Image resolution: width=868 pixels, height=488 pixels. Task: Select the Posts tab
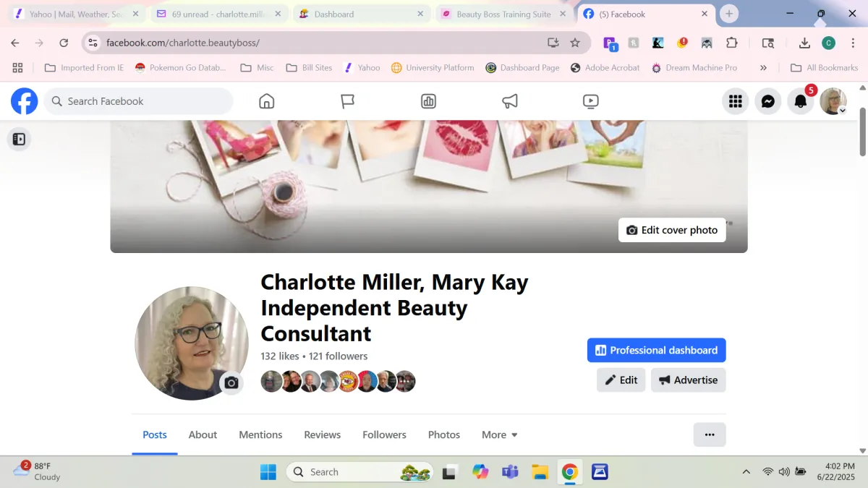[155, 435]
